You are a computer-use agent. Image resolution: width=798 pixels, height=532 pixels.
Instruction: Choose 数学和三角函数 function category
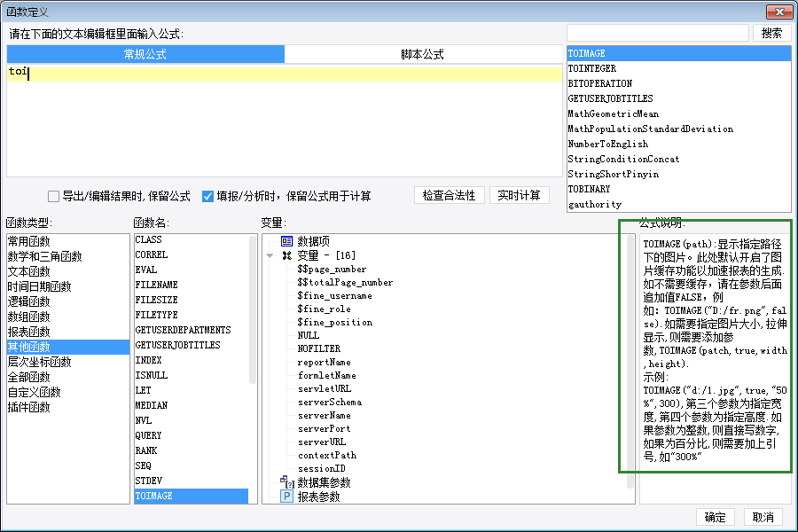click(68, 256)
